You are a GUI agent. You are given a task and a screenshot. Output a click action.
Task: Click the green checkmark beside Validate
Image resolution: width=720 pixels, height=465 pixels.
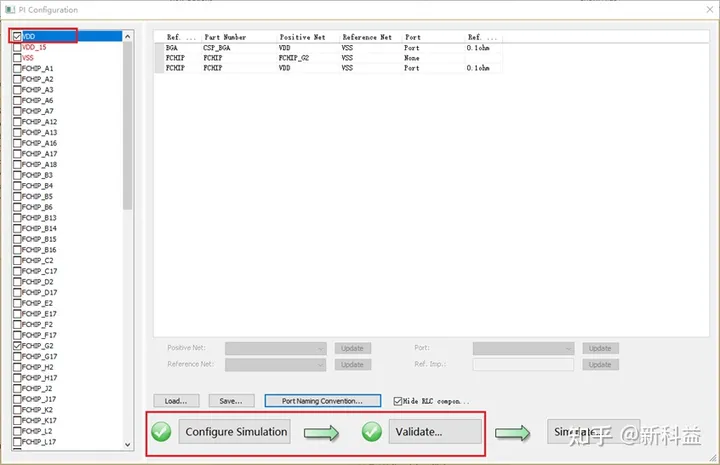pos(371,431)
